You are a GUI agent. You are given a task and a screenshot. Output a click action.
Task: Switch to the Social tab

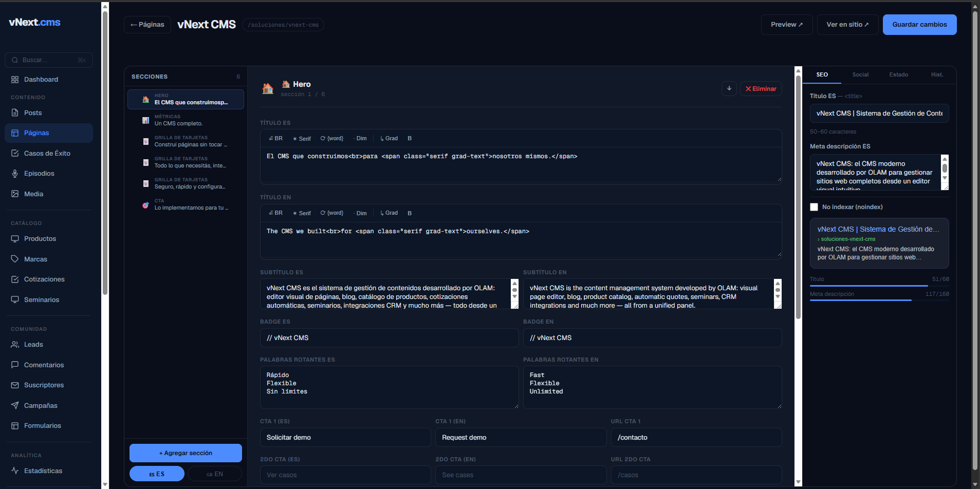click(x=860, y=75)
